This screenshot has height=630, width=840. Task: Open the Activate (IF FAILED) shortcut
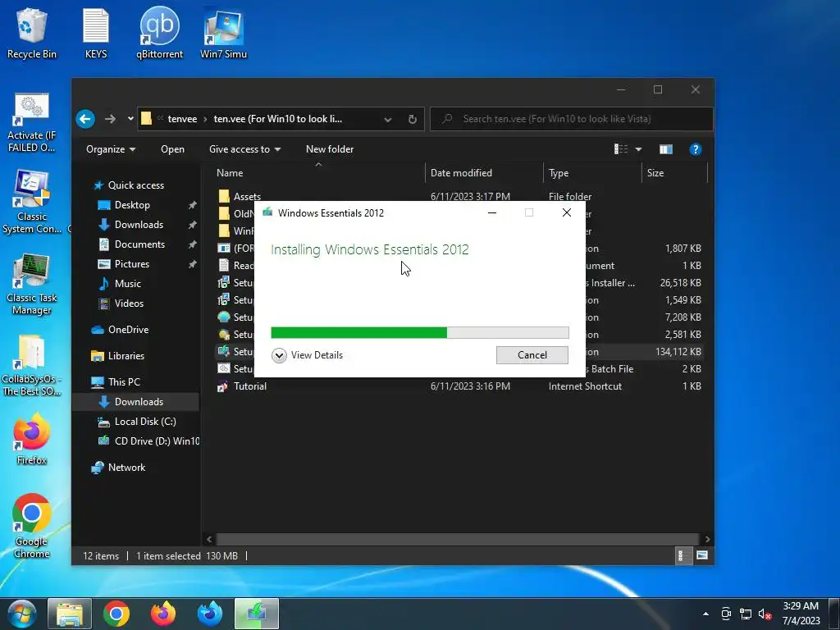(31, 123)
